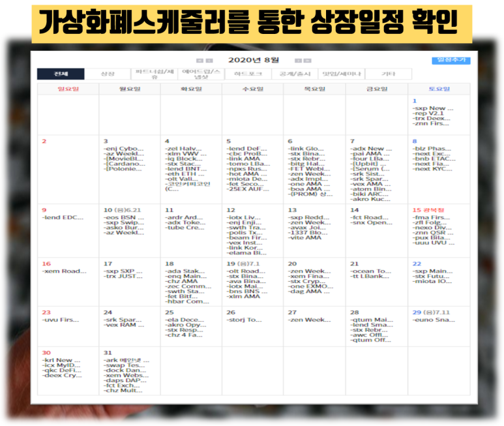Open '-ardr Ard...' event on August 11
Screen dimensions: 504x426
click(x=184, y=217)
